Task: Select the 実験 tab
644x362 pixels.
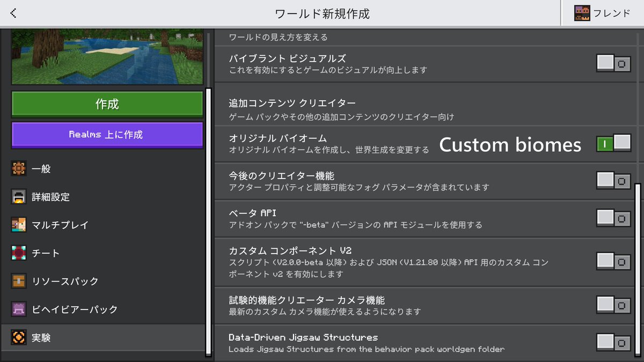Action: click(x=102, y=338)
